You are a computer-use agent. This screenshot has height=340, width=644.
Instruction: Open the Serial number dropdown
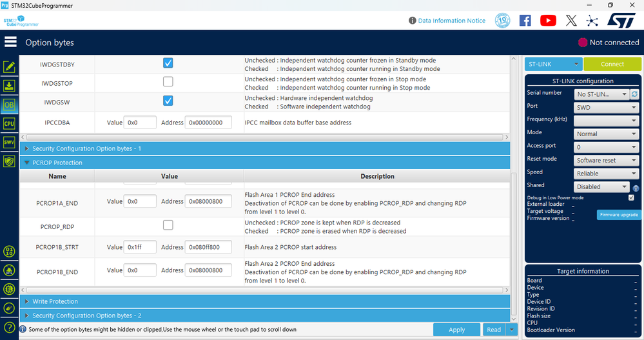pos(601,94)
